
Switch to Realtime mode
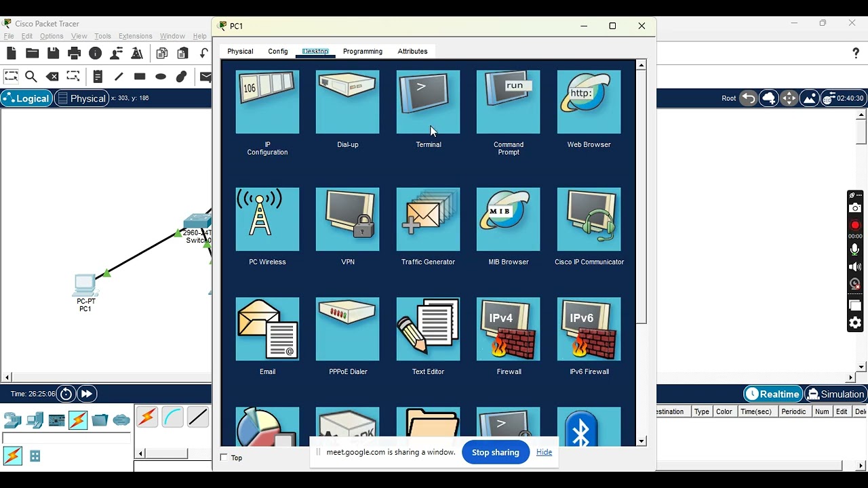pos(773,394)
